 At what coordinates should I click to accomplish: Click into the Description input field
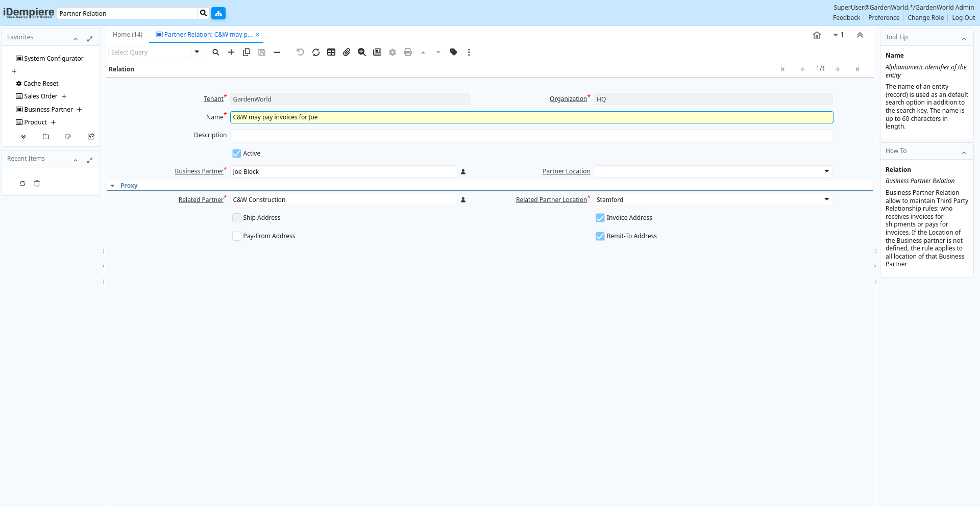point(531,135)
